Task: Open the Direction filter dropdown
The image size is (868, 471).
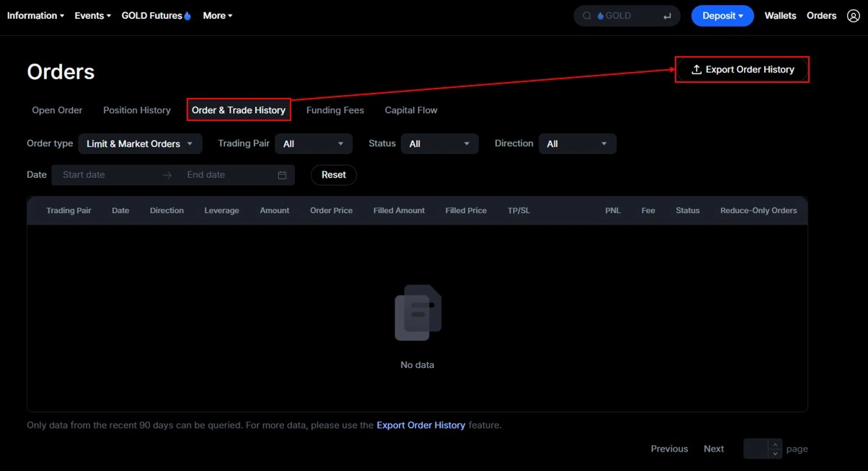Action: click(x=577, y=144)
